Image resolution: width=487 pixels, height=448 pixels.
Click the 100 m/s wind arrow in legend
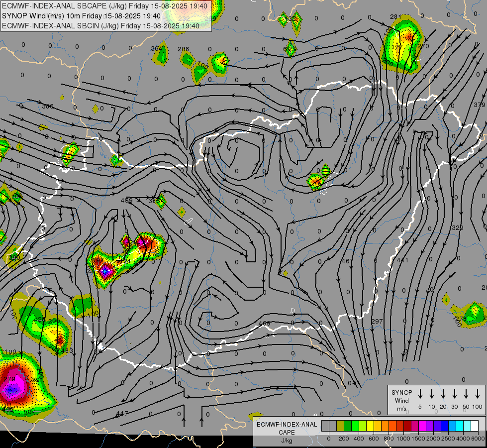coord(478,394)
